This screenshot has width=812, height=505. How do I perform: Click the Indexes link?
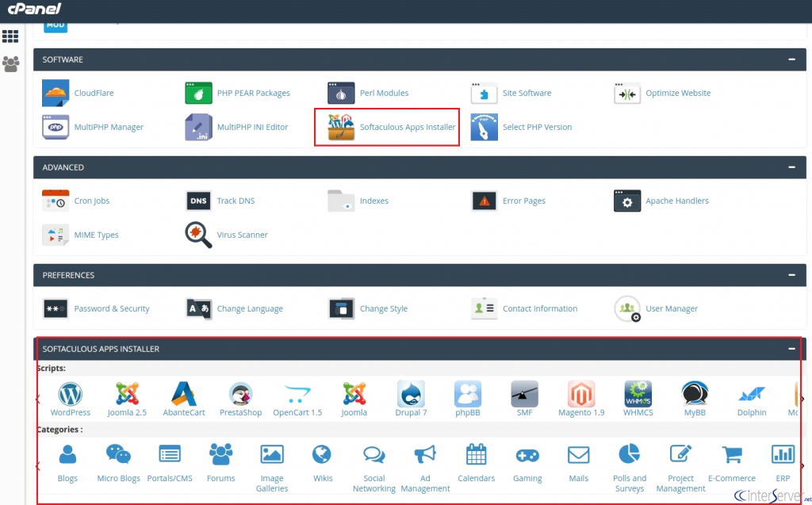(374, 201)
